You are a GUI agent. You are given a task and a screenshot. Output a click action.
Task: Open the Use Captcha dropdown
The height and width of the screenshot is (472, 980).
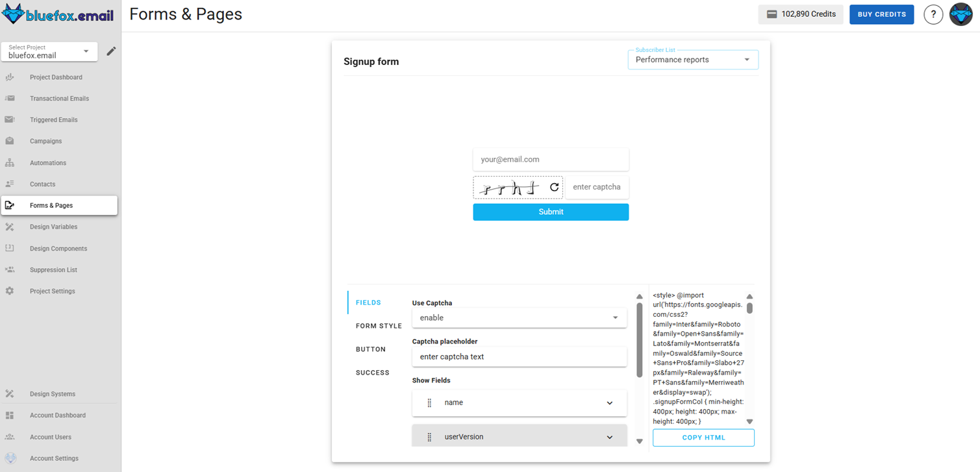[519, 317]
